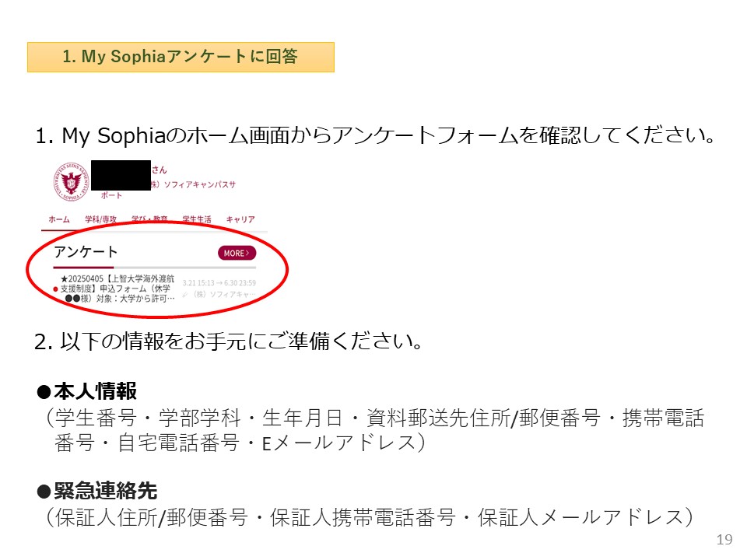747x560 pixels.
Task: Select the yellow slide title My Sophiaアンケートに回答
Action: click(x=181, y=57)
